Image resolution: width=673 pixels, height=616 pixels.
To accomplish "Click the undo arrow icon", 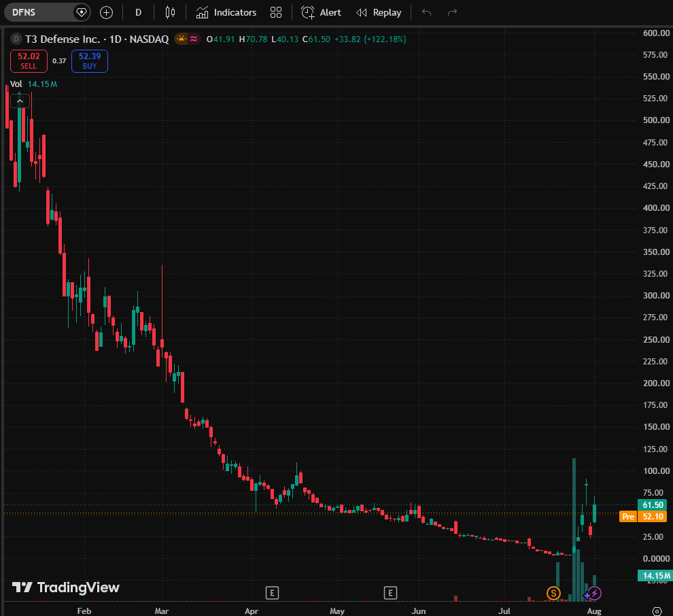I will click(x=426, y=12).
